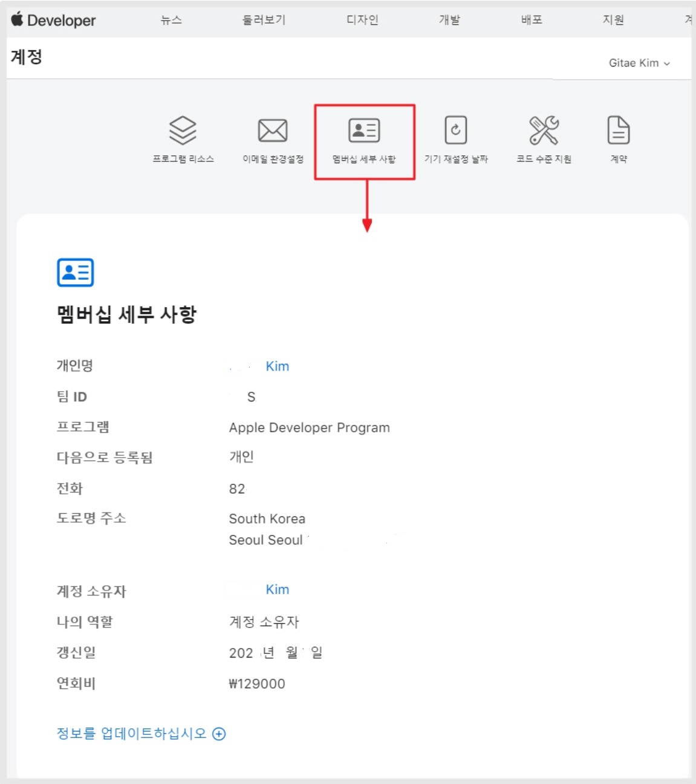Click the plus icon beside 정보를 업데이트하십시오
Screen dimensions: 696x784
pos(220,734)
